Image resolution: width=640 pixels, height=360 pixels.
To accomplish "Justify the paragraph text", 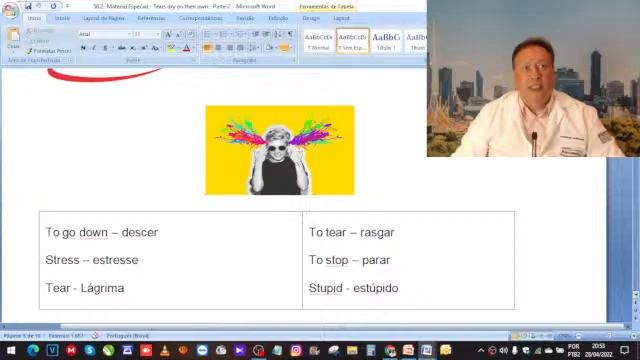I will point(240,48).
